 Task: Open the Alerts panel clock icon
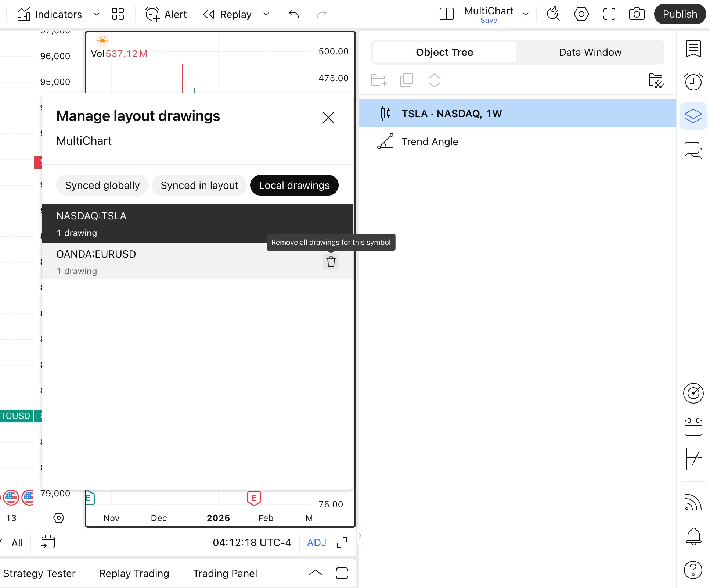(693, 82)
